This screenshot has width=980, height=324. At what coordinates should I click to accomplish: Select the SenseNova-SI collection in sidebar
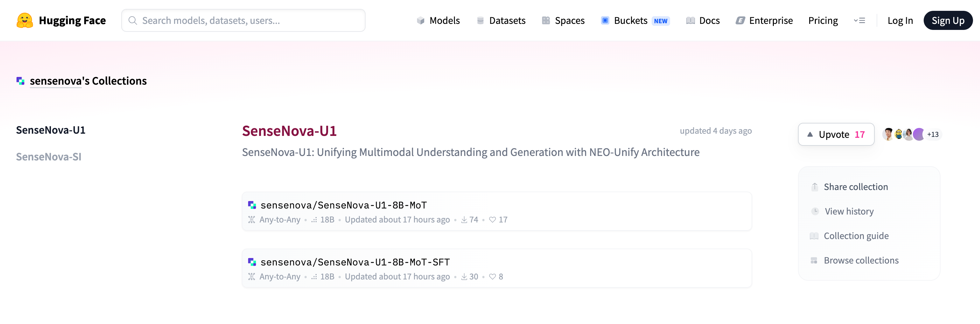(49, 157)
